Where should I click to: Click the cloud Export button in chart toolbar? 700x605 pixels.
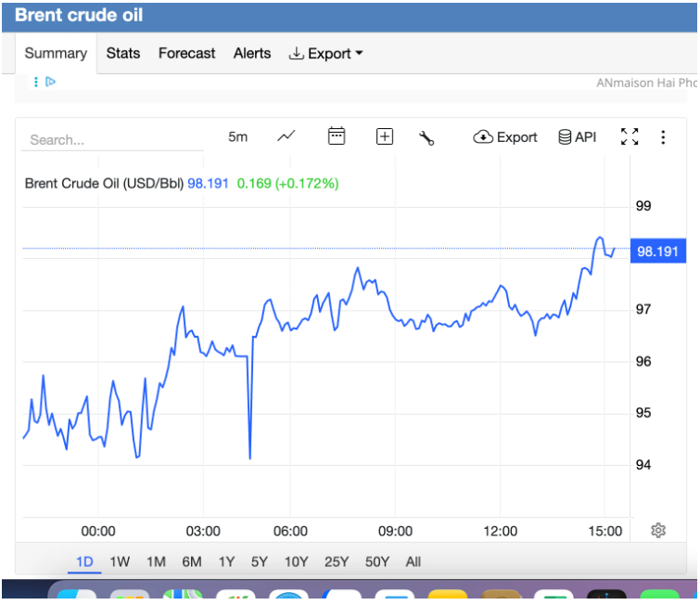click(x=505, y=136)
